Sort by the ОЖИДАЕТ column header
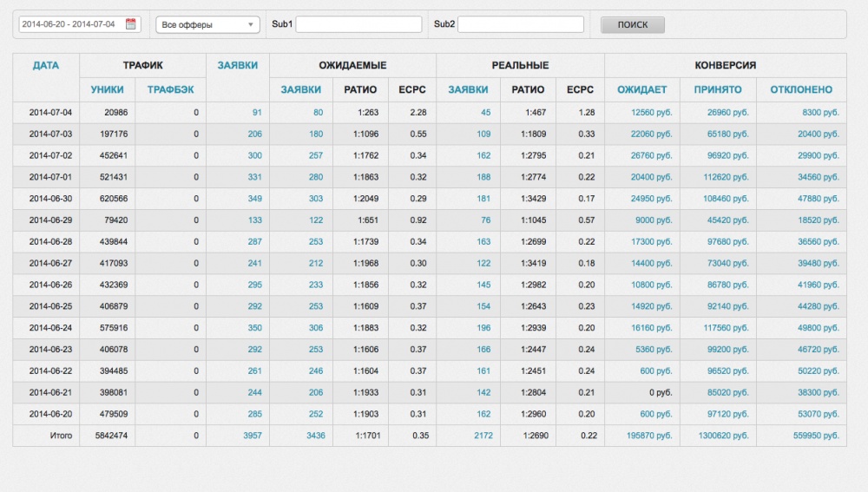868x492 pixels. click(642, 89)
